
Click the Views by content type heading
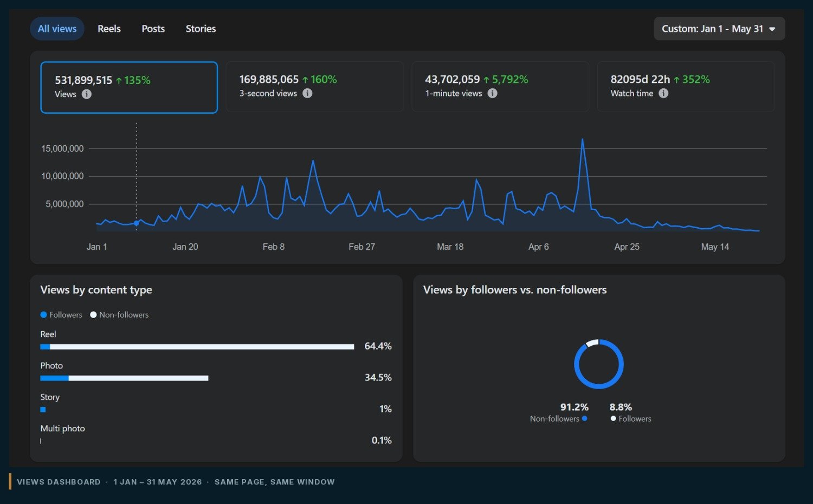click(96, 290)
